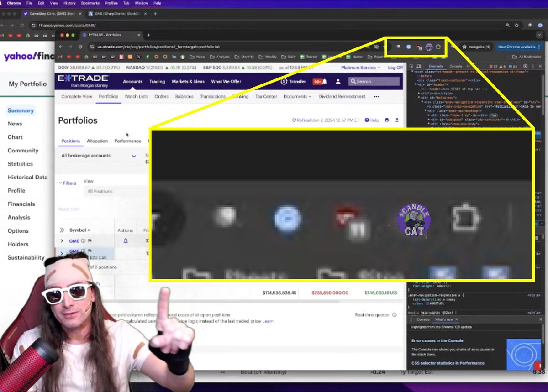Set an alert with the GME row bell
Image resolution: width=548 pixels, height=392 pixels.
click(126, 240)
